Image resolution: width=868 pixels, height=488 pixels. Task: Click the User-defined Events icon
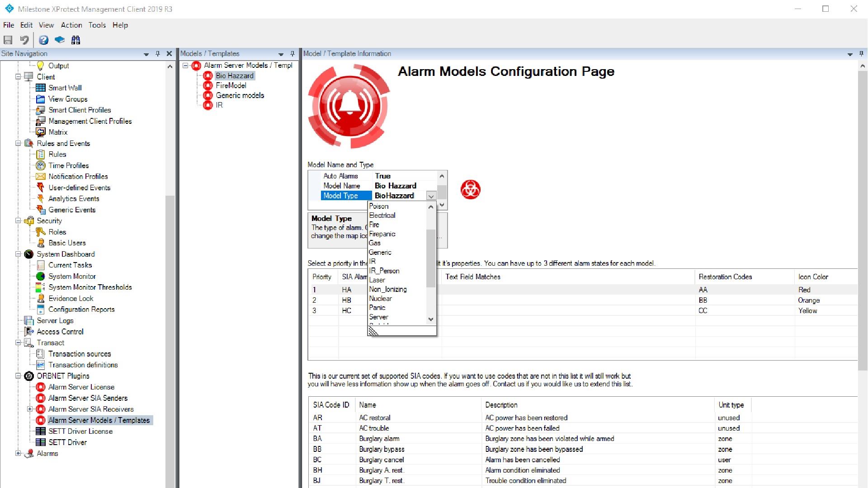[41, 188]
